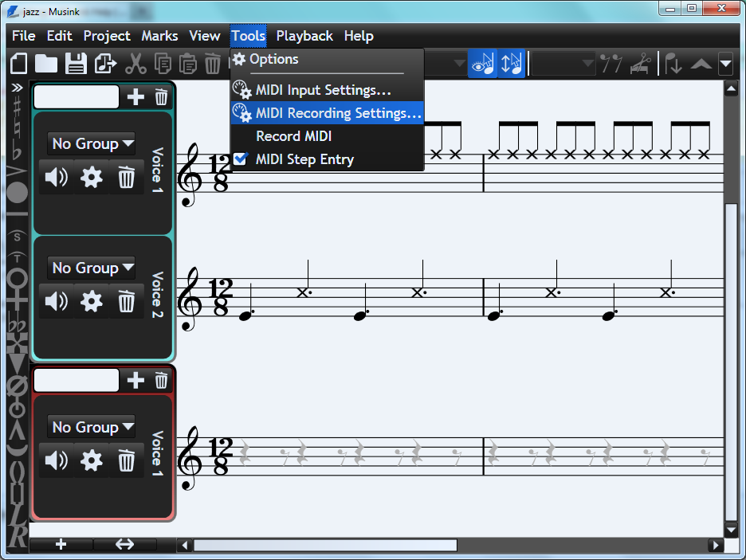The image size is (746, 560).
Task: Create a new document from the toolbar
Action: click(x=19, y=64)
